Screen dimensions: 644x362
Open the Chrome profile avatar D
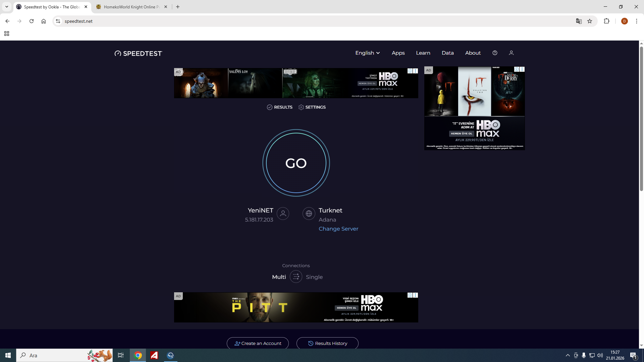click(x=625, y=21)
